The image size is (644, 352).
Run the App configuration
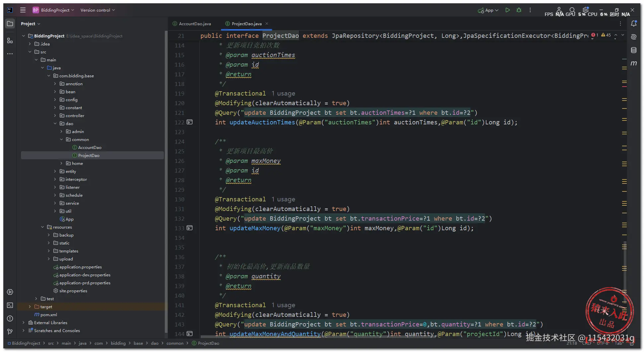(x=507, y=10)
